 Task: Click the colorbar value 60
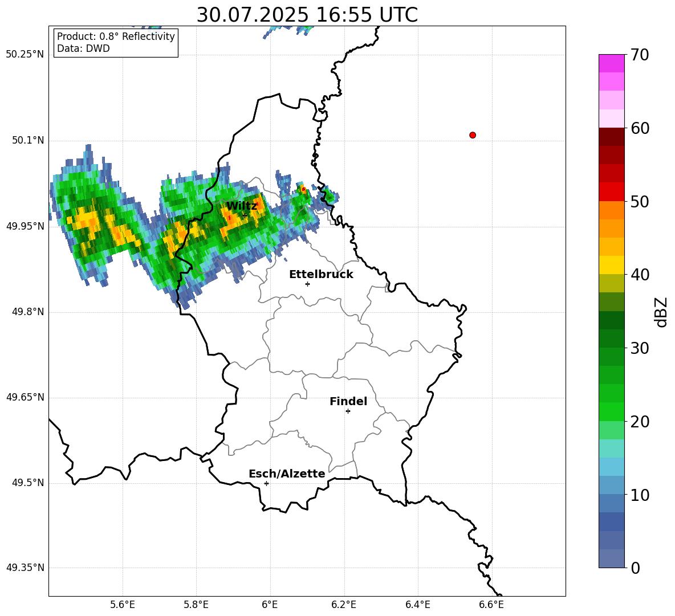[x=640, y=128]
